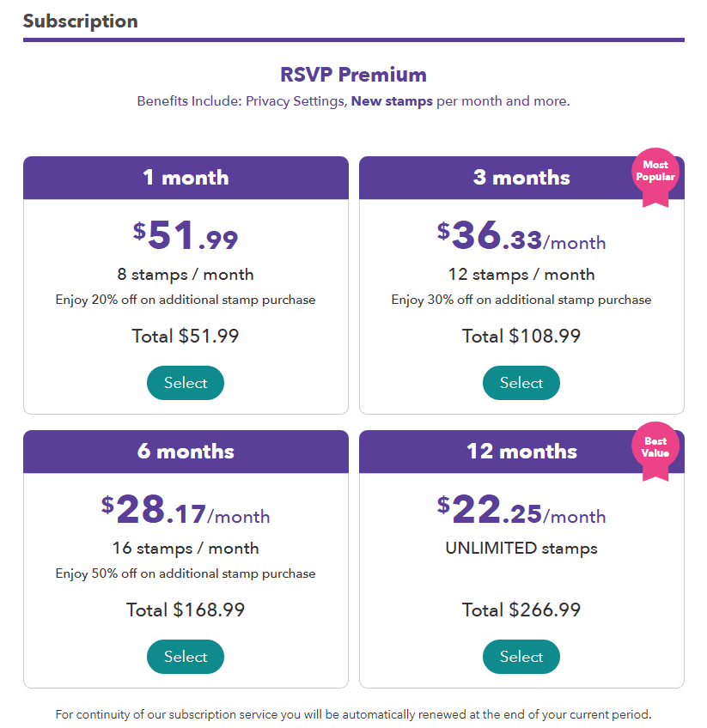Click Total $168.99 under 6 months
The image size is (707, 728).
coord(185,610)
